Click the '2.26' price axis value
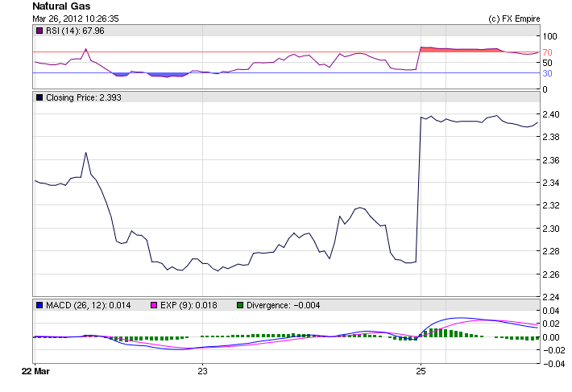This screenshot has height=392, width=572. click(x=551, y=274)
